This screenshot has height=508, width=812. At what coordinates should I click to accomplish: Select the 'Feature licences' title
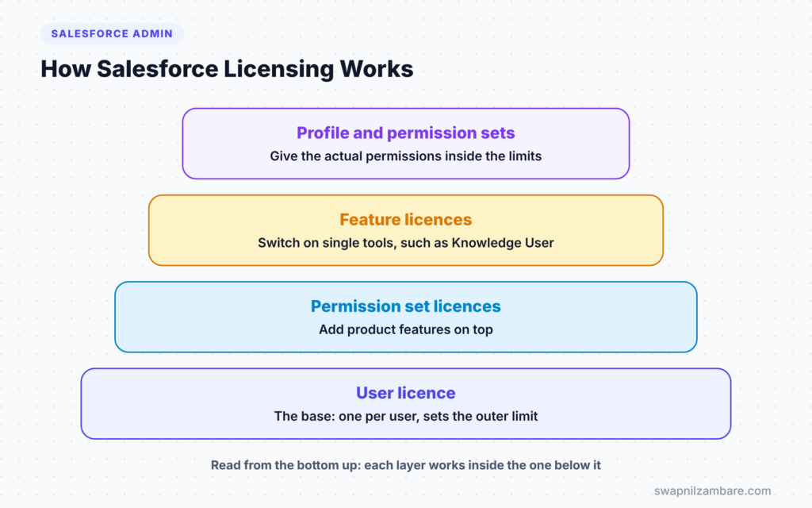point(405,219)
